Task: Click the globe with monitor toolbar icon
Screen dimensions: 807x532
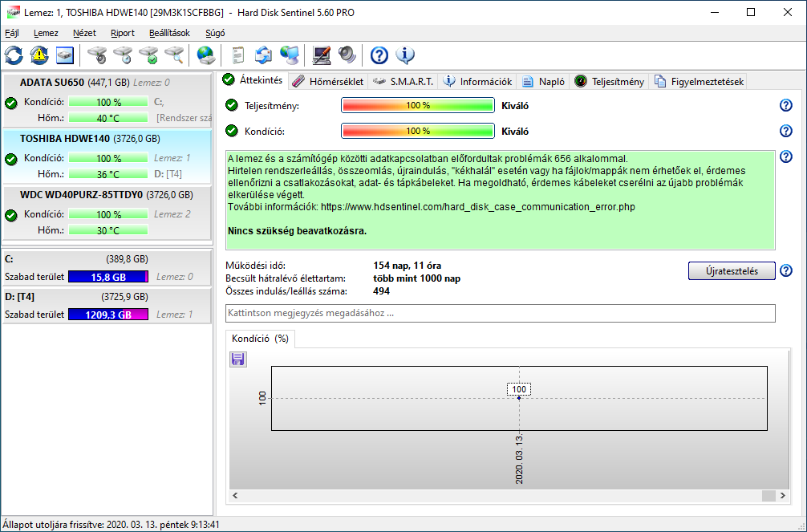Action: tap(290, 55)
